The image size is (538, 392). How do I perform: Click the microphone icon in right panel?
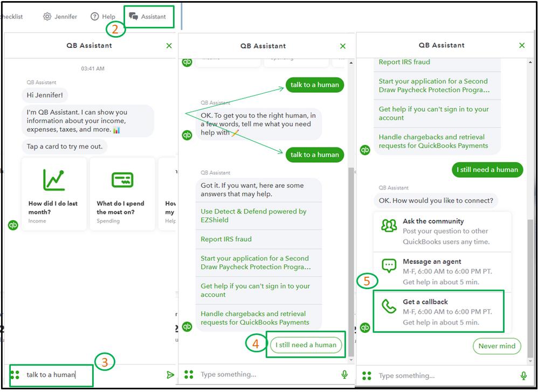click(523, 376)
